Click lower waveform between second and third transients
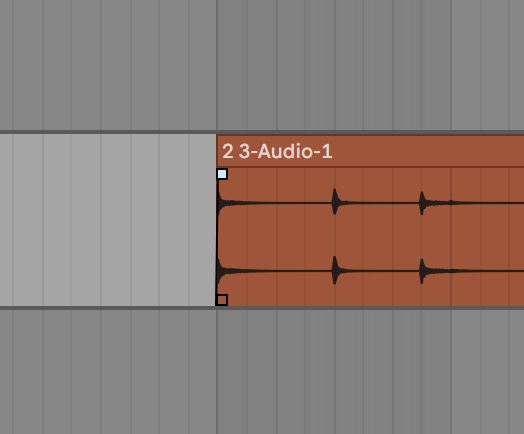This screenshot has width=524, height=434. click(379, 271)
